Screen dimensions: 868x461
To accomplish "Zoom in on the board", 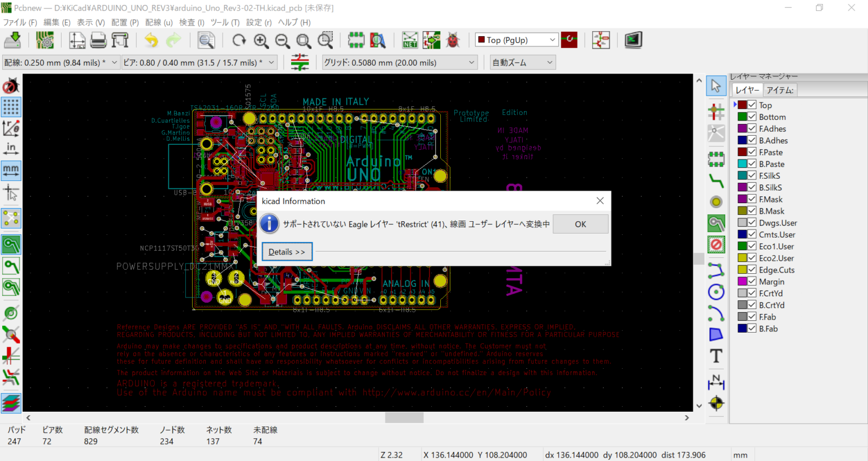I will click(261, 40).
